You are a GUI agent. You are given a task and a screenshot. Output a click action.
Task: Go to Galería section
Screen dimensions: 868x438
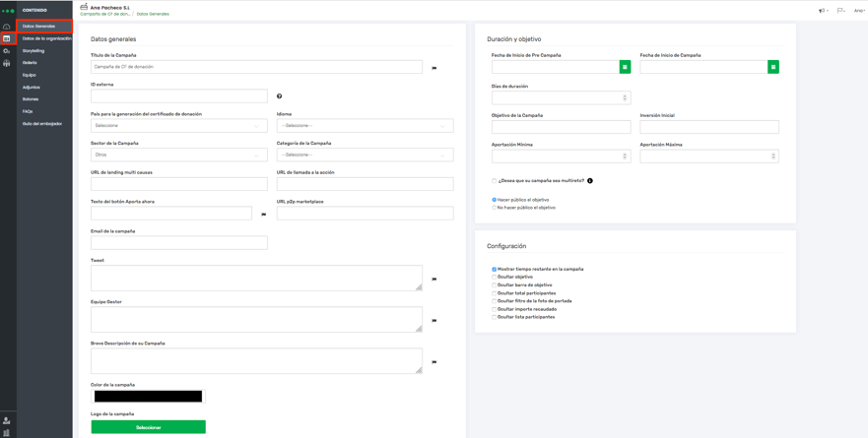tap(30, 63)
